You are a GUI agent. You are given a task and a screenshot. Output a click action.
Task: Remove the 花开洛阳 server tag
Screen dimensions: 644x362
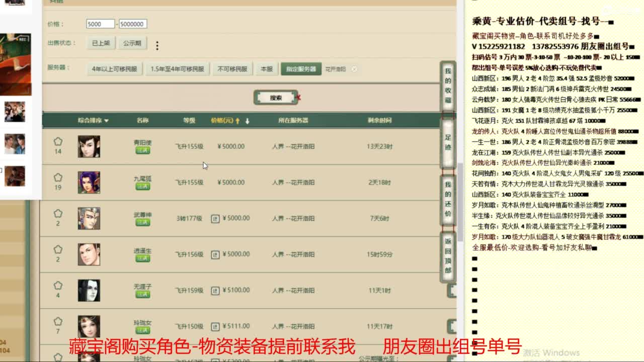tap(354, 69)
